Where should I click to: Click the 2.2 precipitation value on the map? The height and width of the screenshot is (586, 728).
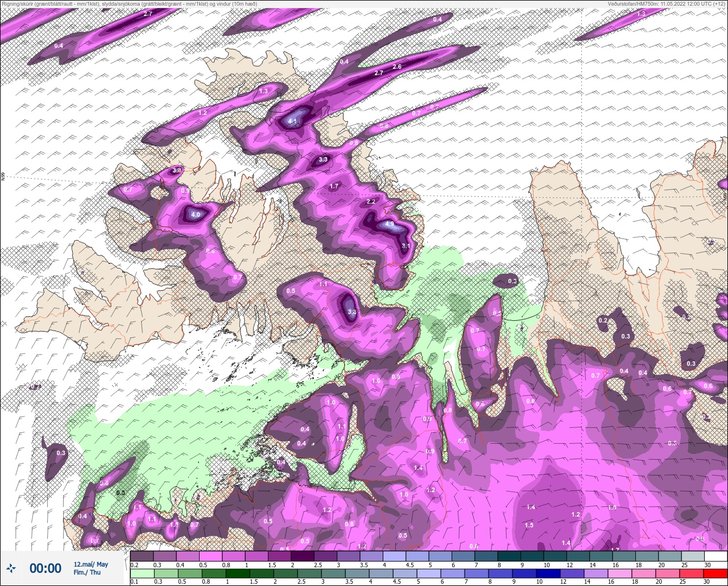371,201
